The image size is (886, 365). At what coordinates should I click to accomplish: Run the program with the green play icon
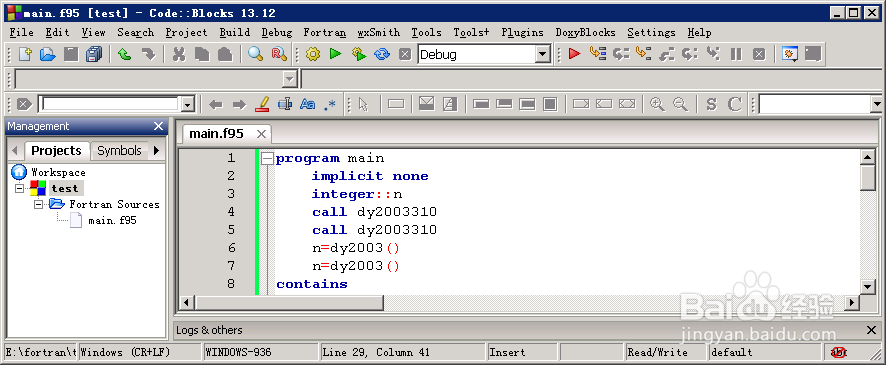[336, 54]
